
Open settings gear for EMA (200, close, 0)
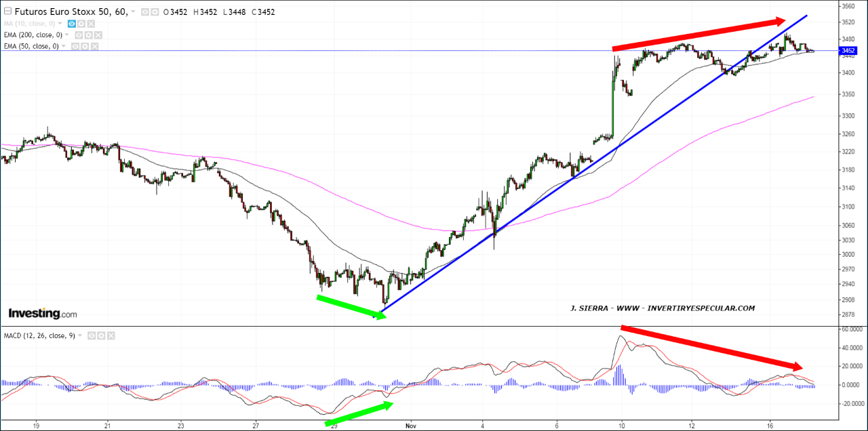point(88,35)
